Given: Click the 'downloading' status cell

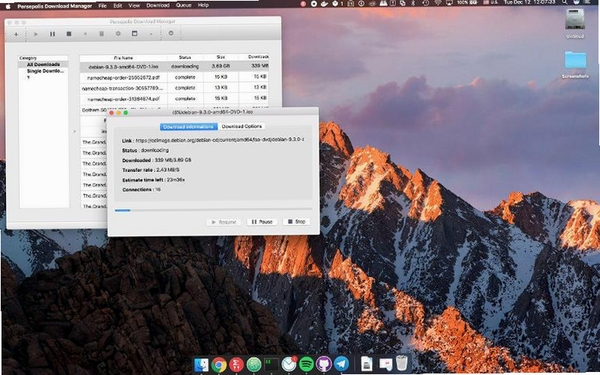Looking at the screenshot, I should coord(185,66).
